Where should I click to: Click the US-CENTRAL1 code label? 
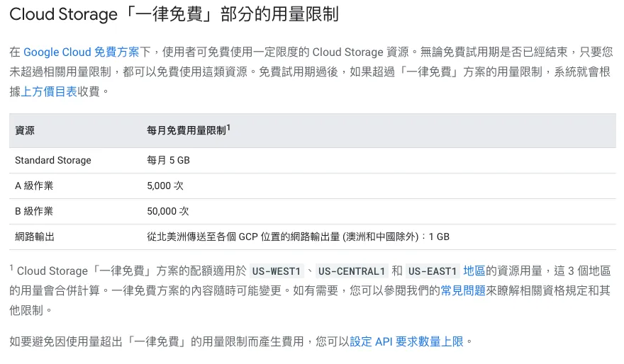tap(352, 271)
